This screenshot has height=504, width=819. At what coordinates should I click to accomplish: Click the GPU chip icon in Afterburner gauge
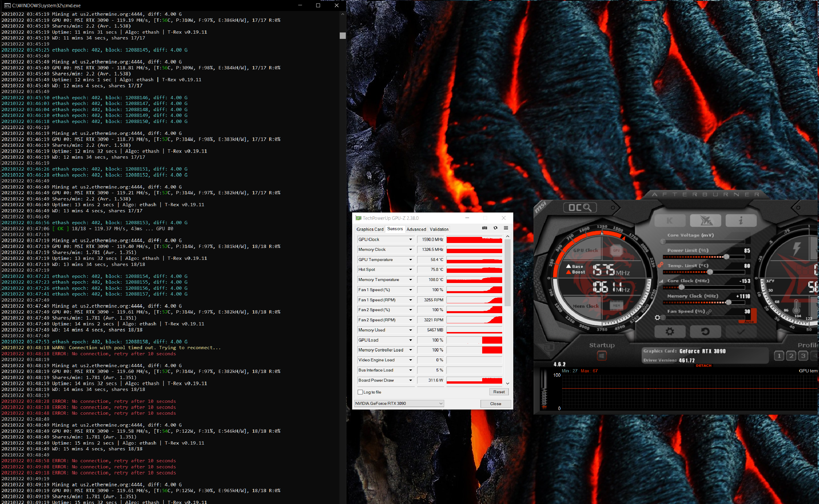[x=616, y=250]
